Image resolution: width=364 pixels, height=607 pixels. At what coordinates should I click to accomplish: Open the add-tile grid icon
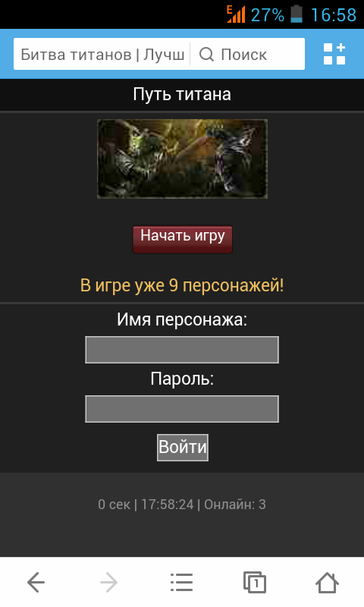334,54
